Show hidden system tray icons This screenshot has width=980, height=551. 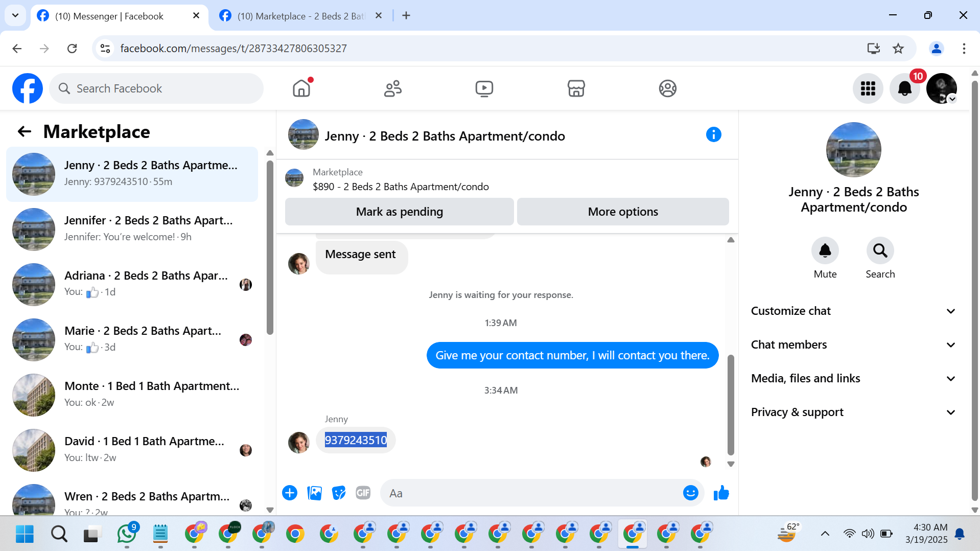click(825, 534)
